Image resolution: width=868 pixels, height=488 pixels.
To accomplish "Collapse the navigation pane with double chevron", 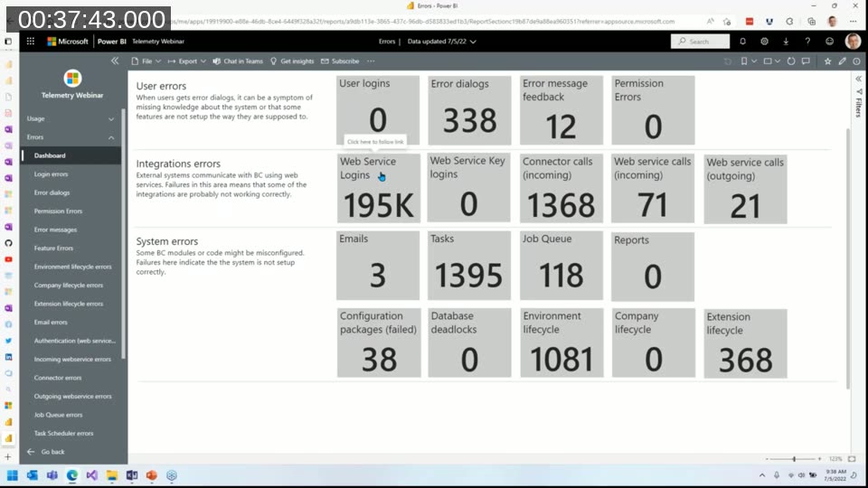I will [115, 61].
